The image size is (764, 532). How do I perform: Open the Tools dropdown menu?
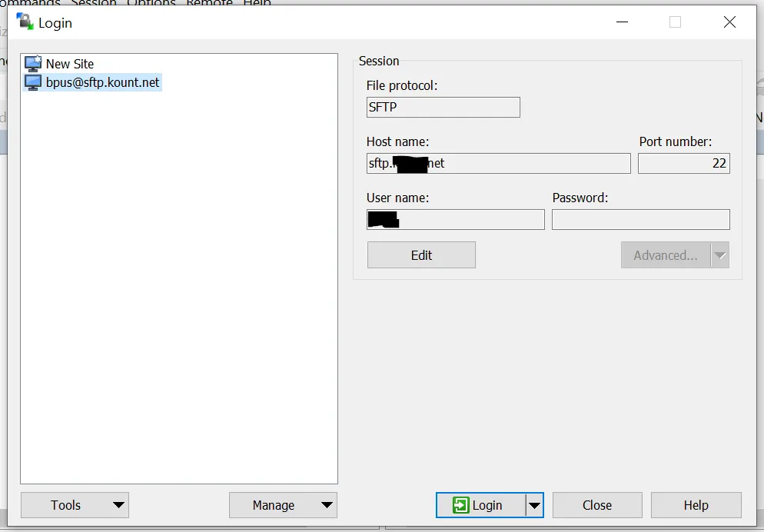click(75, 505)
